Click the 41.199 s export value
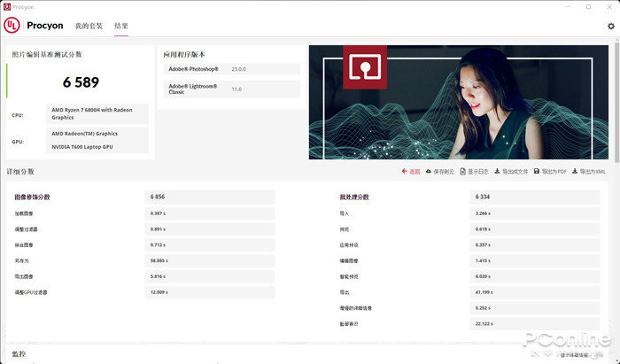 [484, 292]
